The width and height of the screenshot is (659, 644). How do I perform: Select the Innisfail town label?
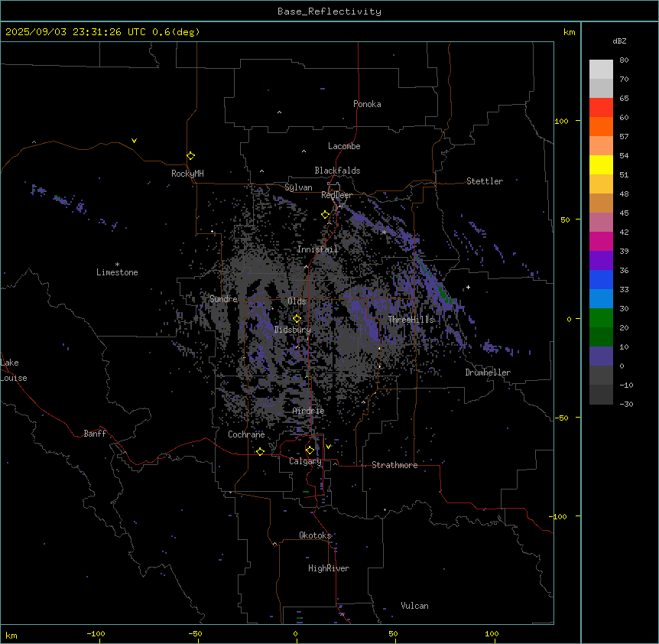tap(317, 249)
